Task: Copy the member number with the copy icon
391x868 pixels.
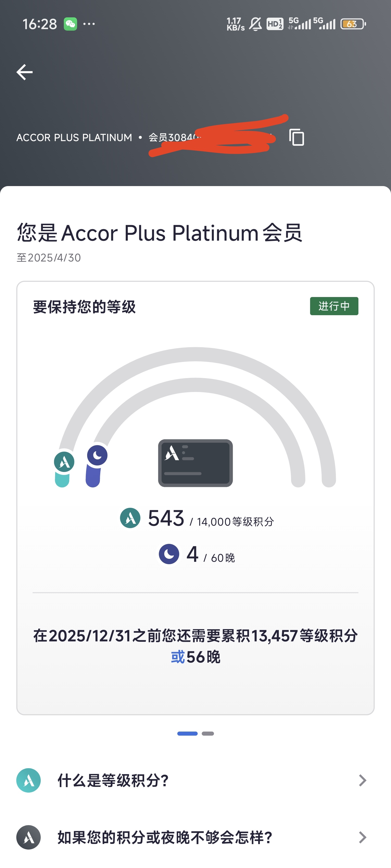Action: click(x=297, y=137)
